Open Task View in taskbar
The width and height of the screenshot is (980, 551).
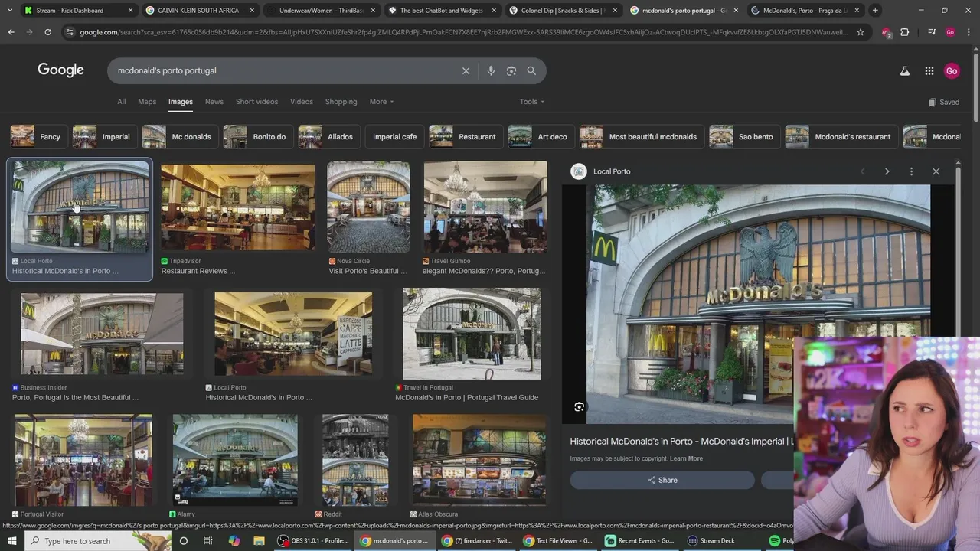[x=207, y=541]
